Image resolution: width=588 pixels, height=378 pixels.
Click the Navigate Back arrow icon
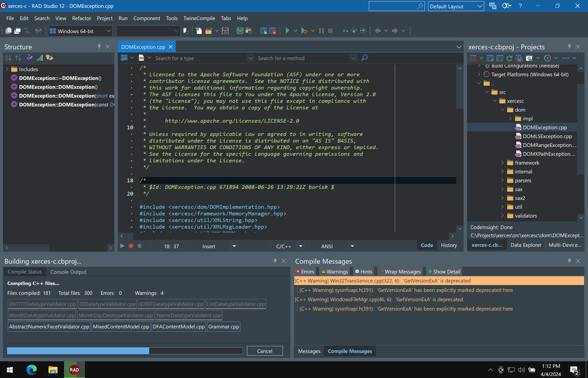pyautogui.click(x=378, y=31)
